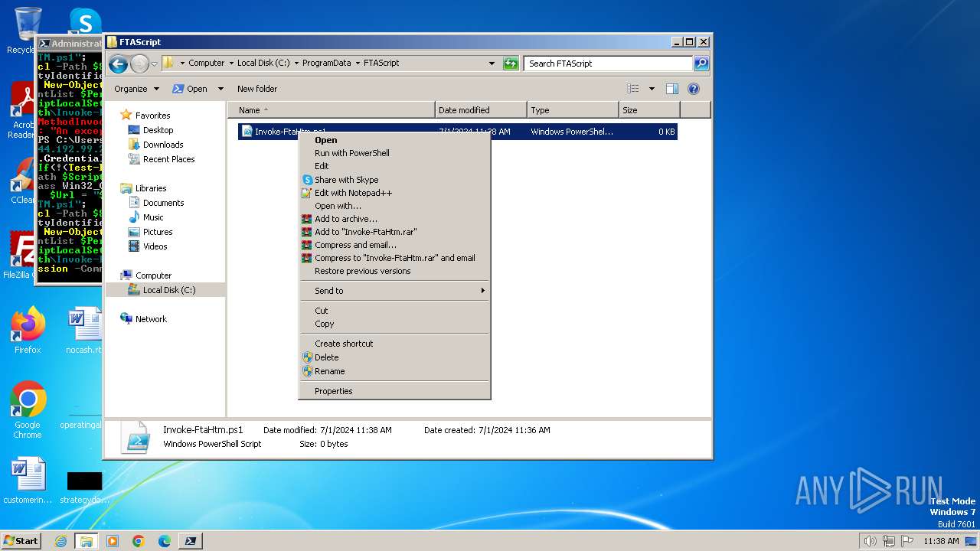Click the New folder button
980x551 pixels.
(257, 89)
